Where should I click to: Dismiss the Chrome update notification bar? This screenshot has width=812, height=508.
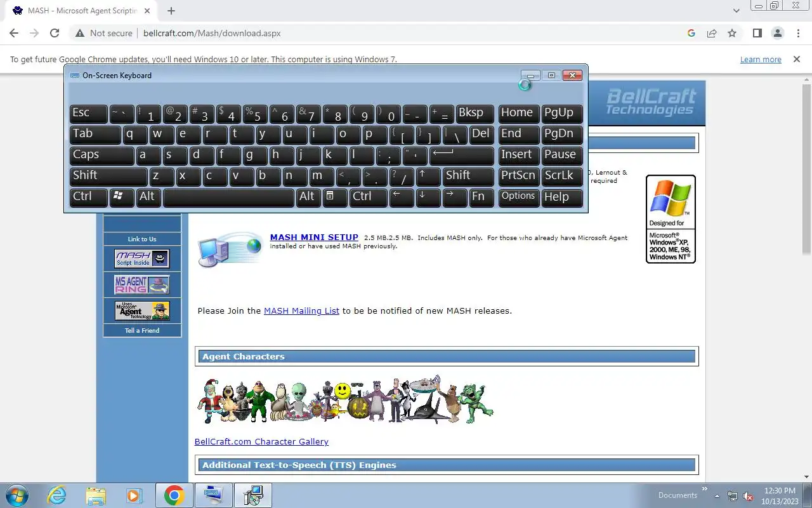[797, 59]
